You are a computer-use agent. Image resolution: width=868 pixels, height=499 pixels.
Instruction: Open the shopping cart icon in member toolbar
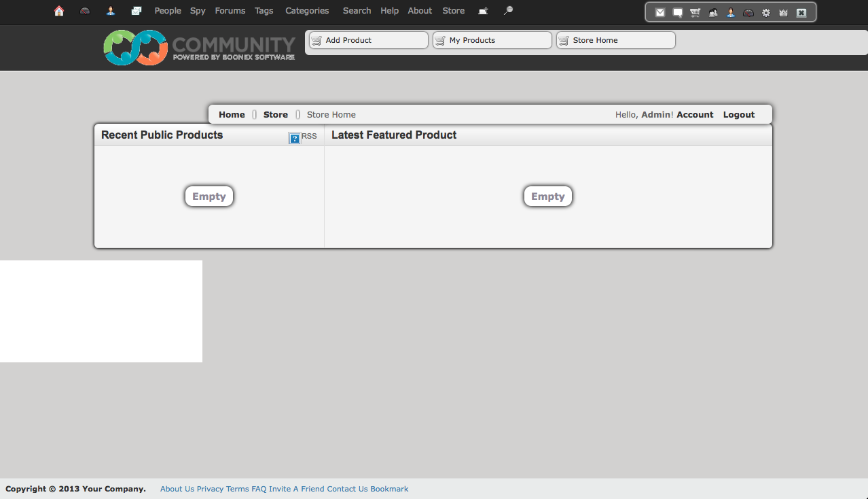695,12
